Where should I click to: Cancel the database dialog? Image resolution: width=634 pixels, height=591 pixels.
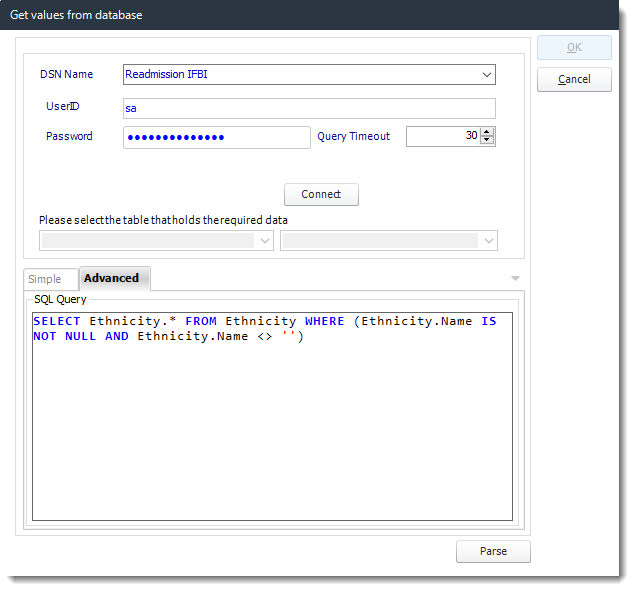click(x=574, y=79)
